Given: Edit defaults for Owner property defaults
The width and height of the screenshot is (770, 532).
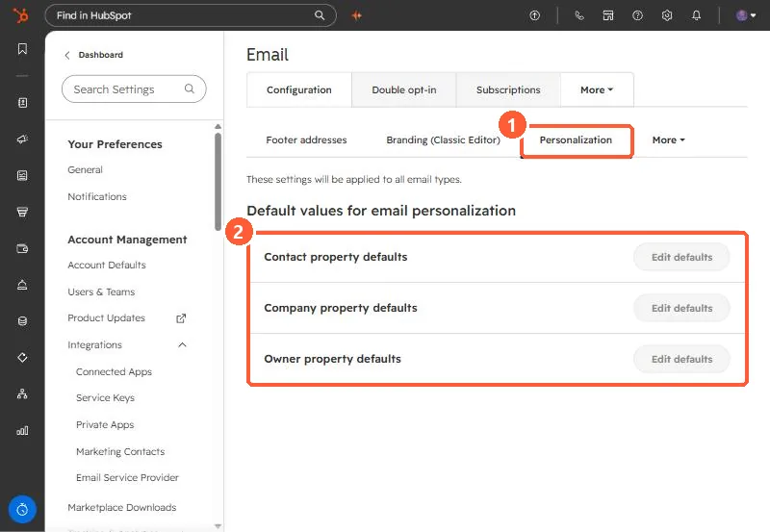Looking at the screenshot, I should (x=681, y=359).
